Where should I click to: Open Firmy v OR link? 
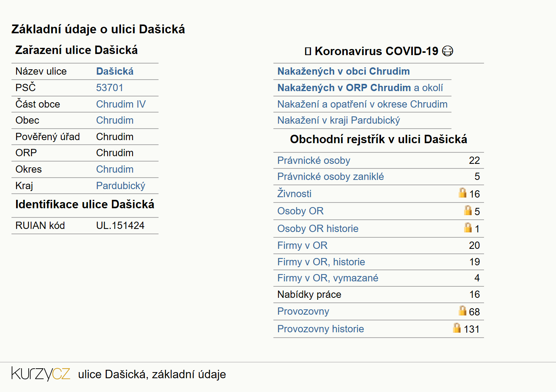point(302,245)
